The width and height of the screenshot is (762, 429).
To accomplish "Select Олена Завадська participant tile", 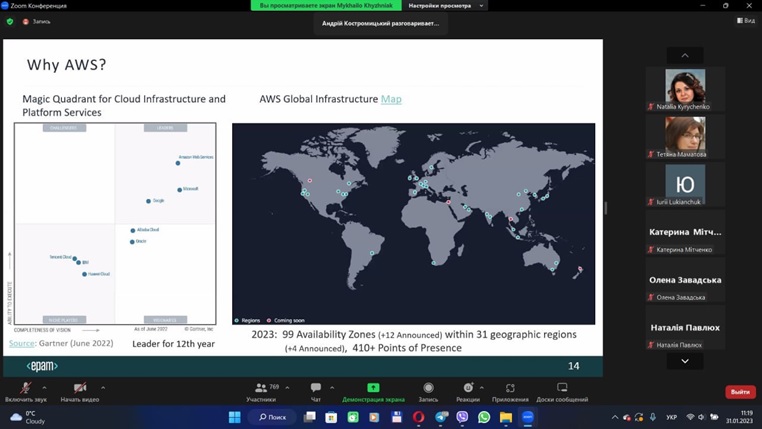I will click(685, 279).
